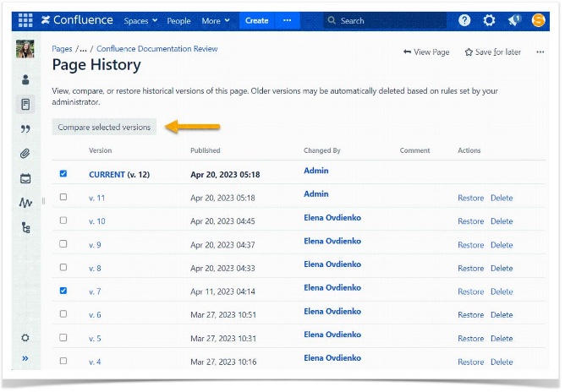The width and height of the screenshot is (565, 392).
Task: Open version v. 4 link
Action: (95, 362)
